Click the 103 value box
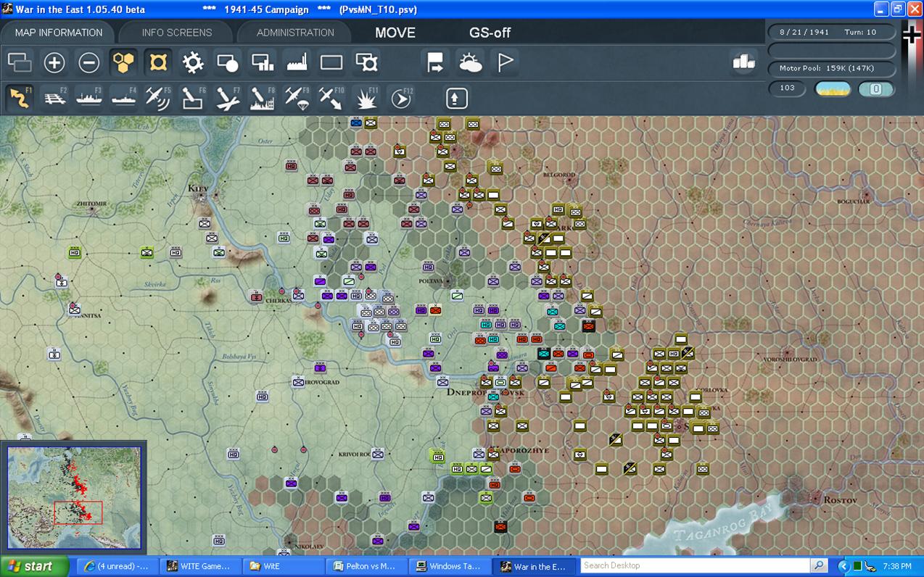 coord(788,88)
